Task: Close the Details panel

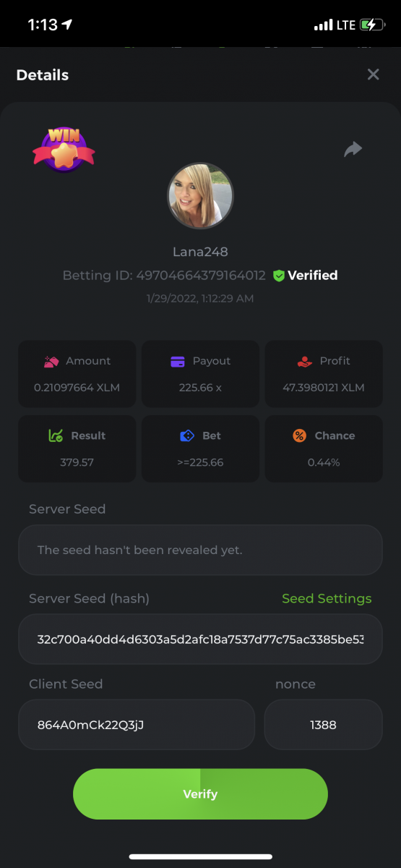Action: coord(373,75)
